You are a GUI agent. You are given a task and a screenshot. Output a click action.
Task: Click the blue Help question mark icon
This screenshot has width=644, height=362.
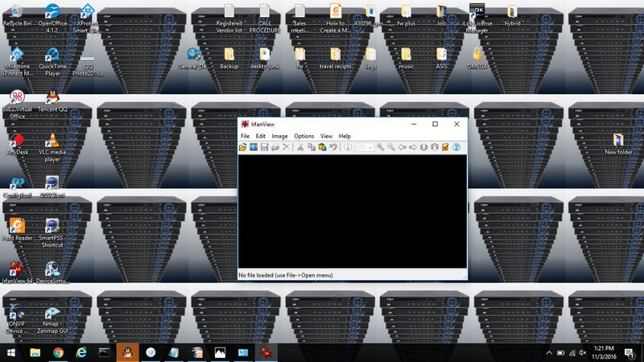[x=456, y=147]
